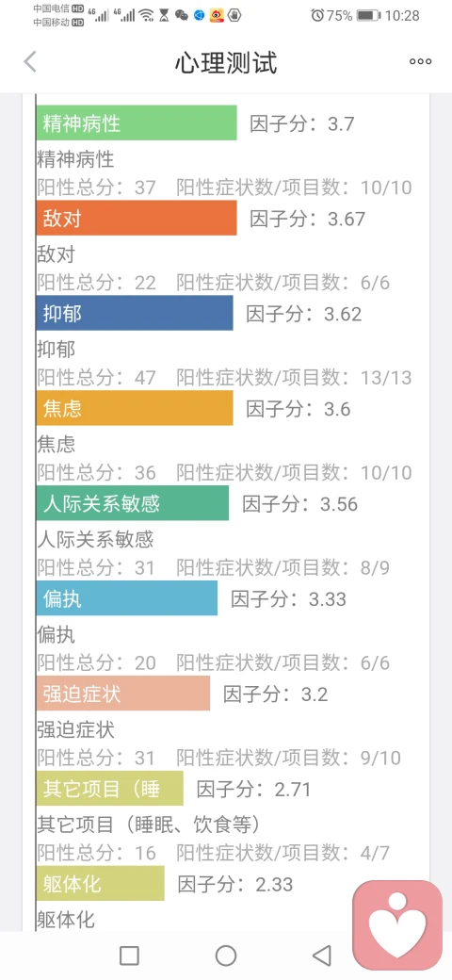The width and height of the screenshot is (452, 980).
Task: Tap the Android recent apps square
Action: (x=129, y=955)
